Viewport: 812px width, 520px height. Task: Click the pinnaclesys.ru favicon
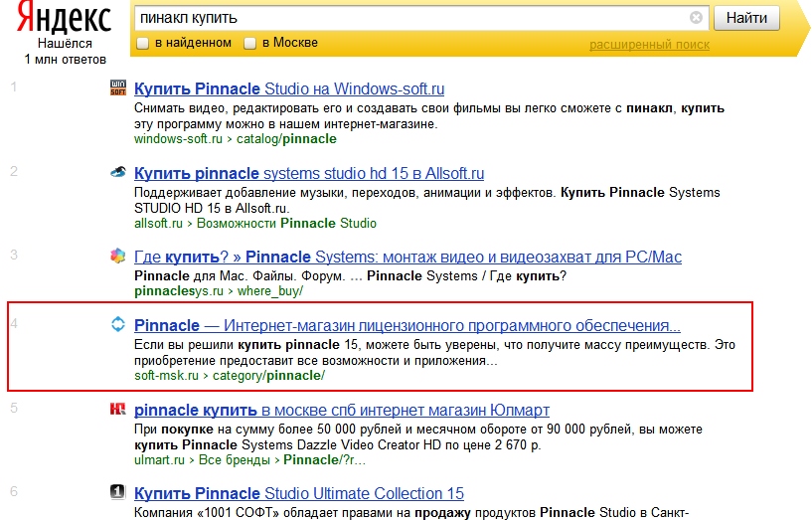118,256
